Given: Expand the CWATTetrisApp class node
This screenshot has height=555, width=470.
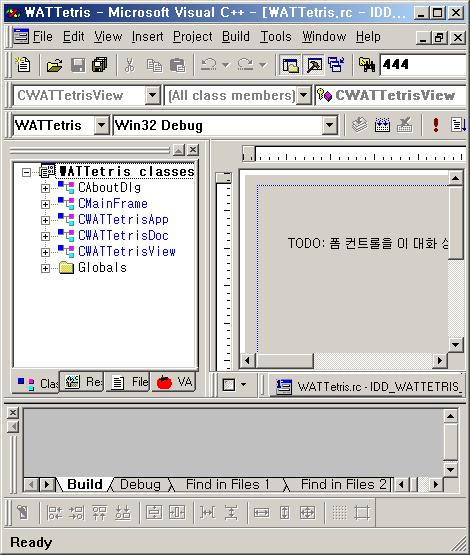Looking at the screenshot, I should pyautogui.click(x=45, y=220).
